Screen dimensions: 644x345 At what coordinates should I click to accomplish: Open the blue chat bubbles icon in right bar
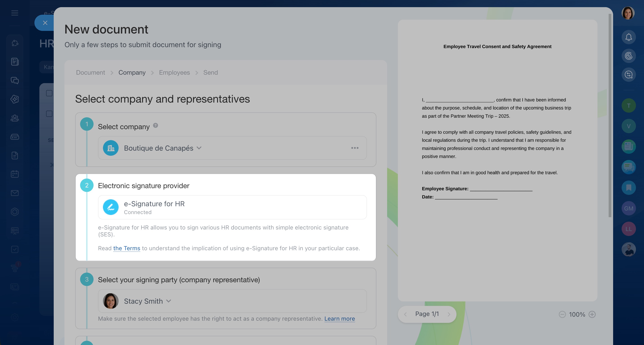[629, 167]
